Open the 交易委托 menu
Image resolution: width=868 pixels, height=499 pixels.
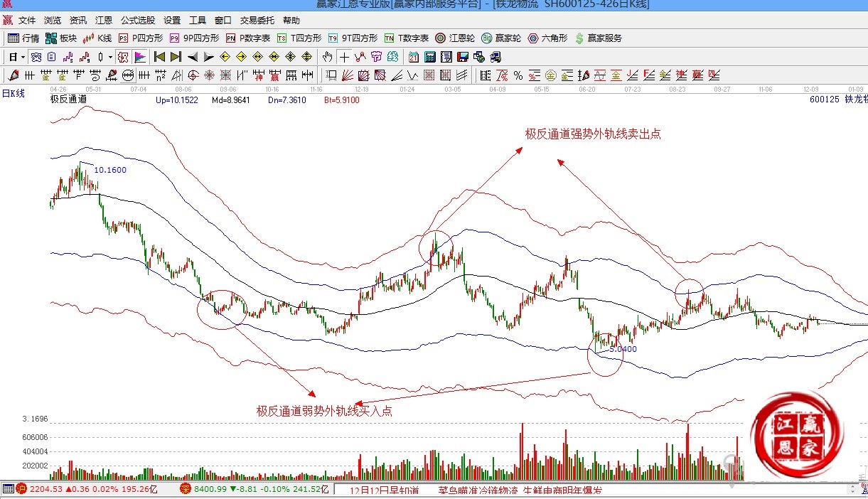pos(258,21)
